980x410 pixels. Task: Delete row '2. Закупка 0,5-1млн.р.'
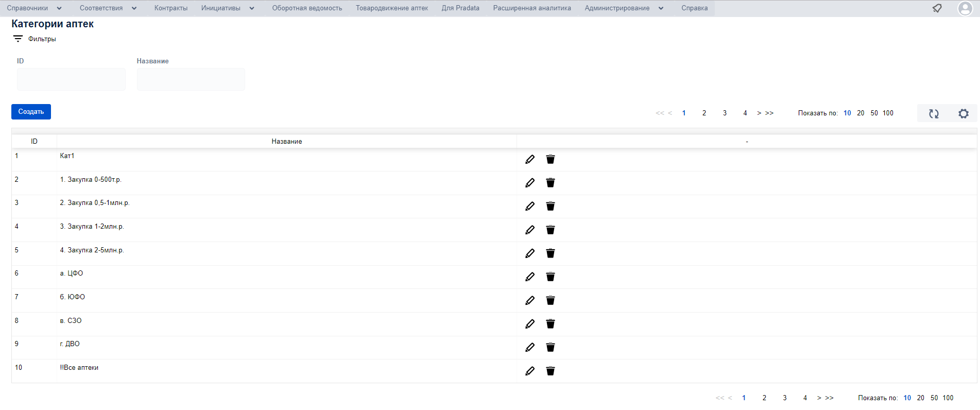551,206
